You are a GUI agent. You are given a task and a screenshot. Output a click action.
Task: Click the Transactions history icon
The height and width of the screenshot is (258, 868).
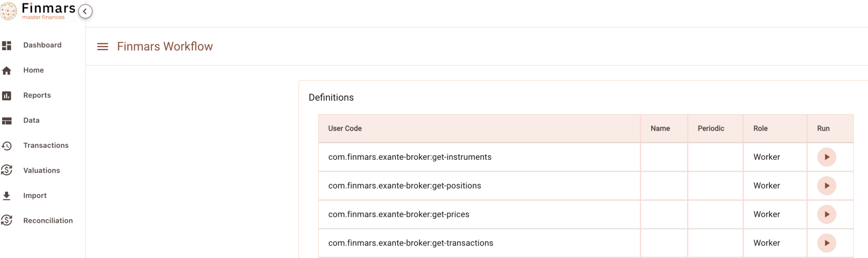point(7,146)
